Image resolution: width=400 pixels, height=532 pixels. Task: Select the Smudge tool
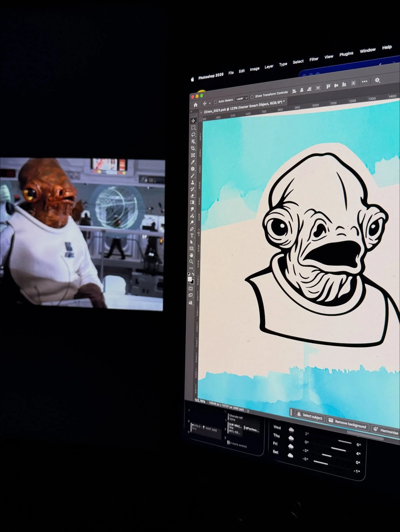(192, 209)
